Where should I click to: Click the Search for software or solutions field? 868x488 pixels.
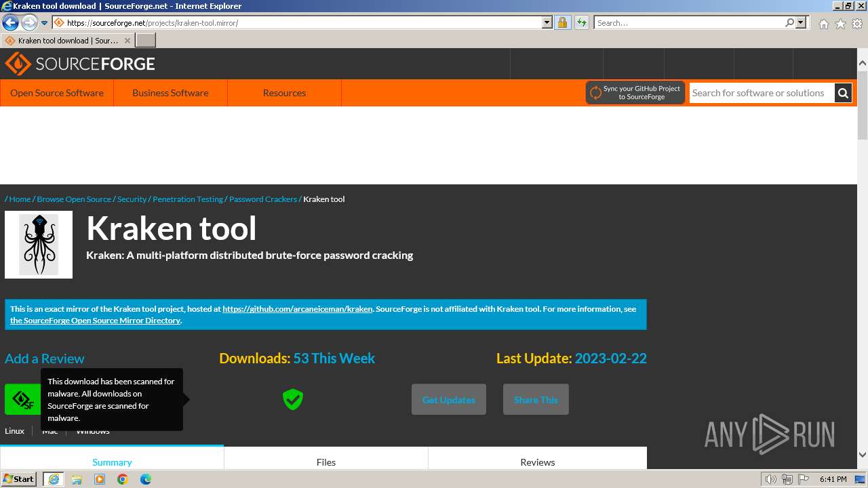pyautogui.click(x=762, y=93)
